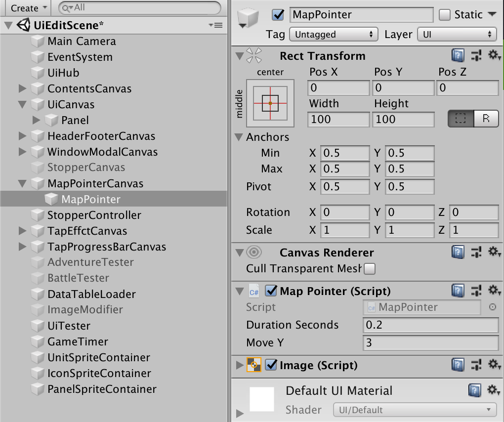Open the Rect Transform settings gear menu
The height and width of the screenshot is (422, 504).
[494, 55]
